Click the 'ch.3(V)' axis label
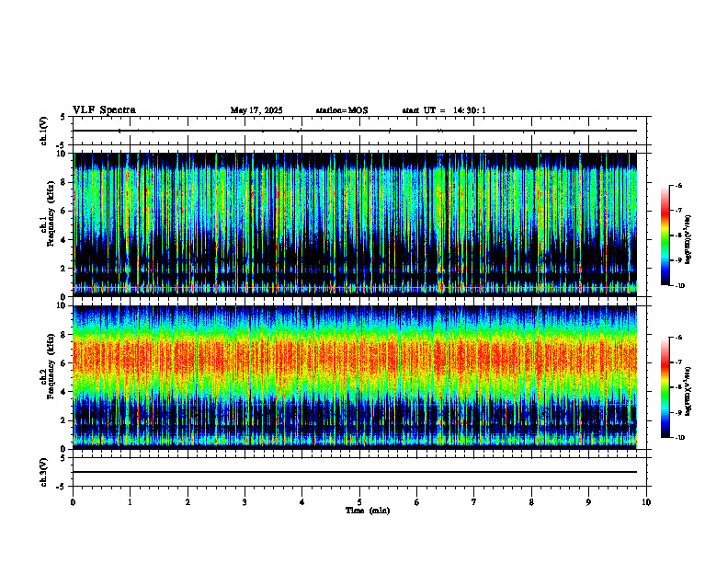Viewport: 728px width, 563px height. click(43, 473)
